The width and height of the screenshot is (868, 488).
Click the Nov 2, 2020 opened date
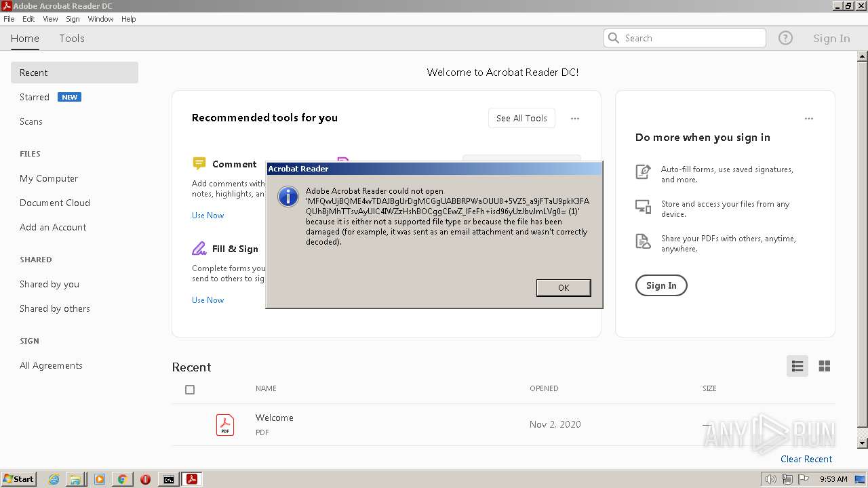[555, 424]
